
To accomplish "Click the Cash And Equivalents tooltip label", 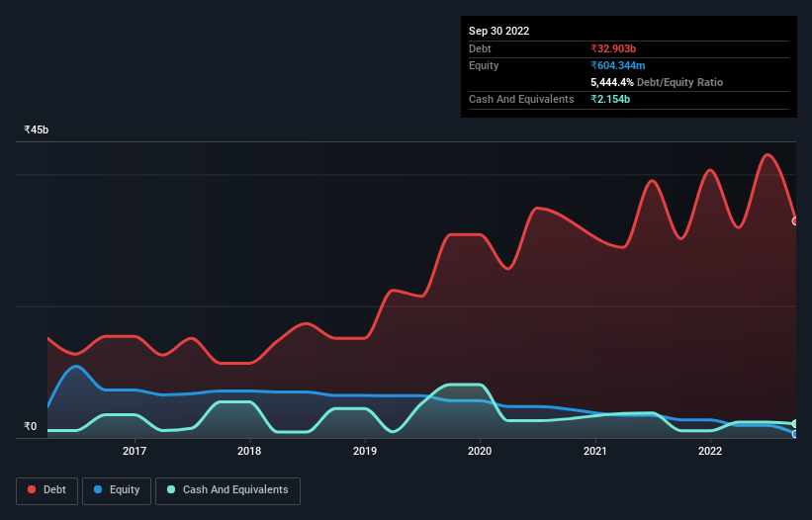I will (521, 99).
